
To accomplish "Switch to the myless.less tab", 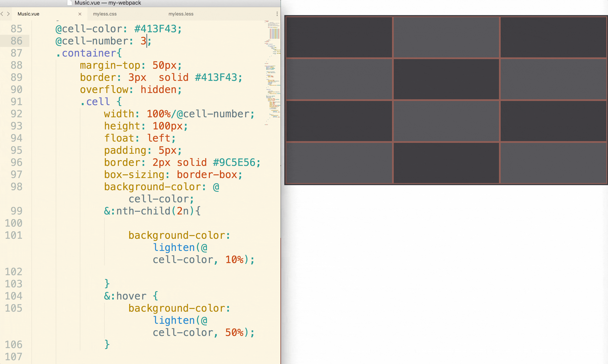I will (x=181, y=14).
